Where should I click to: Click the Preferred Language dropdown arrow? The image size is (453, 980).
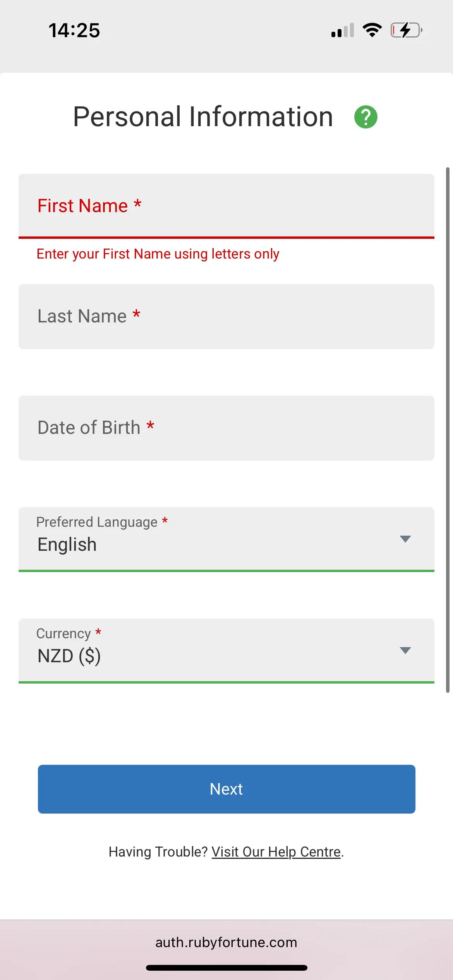(405, 539)
